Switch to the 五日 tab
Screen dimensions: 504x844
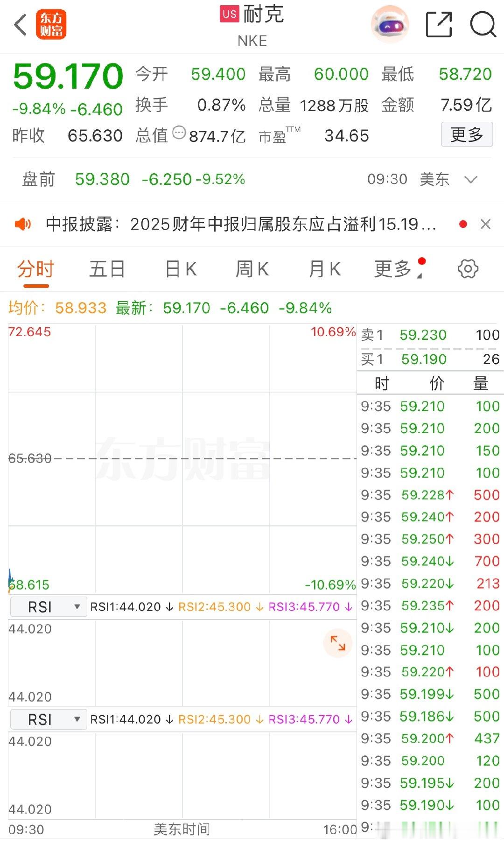[107, 269]
